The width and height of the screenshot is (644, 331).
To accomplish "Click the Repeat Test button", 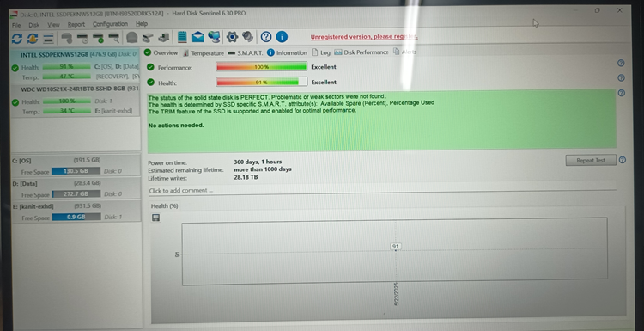I will [591, 161].
